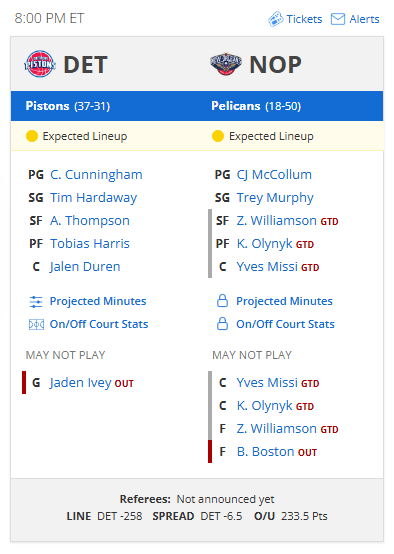Open CJ McCollum player link

[x=274, y=175]
